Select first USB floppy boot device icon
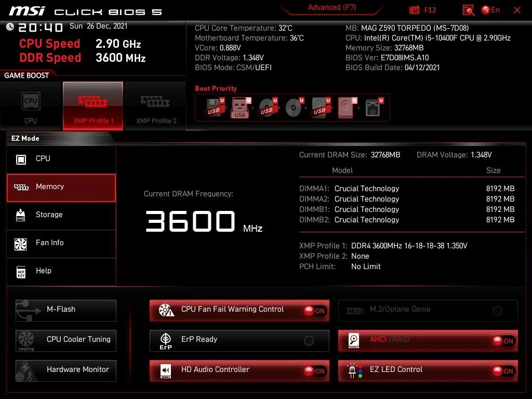 click(215, 107)
